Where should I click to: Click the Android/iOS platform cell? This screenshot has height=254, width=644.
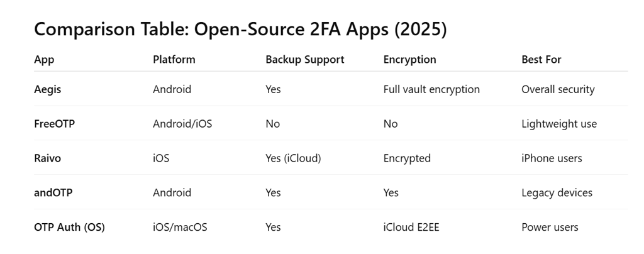182,124
